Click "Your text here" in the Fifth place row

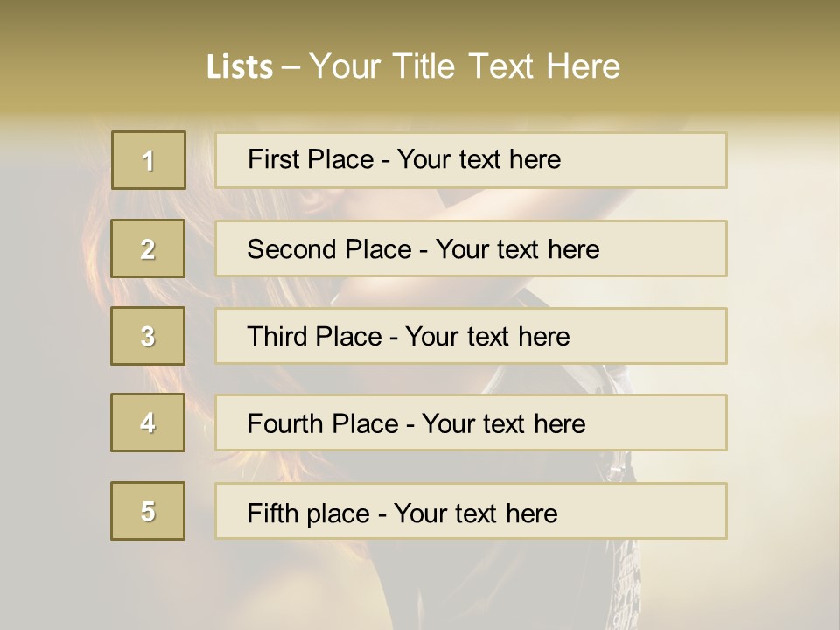(475, 513)
